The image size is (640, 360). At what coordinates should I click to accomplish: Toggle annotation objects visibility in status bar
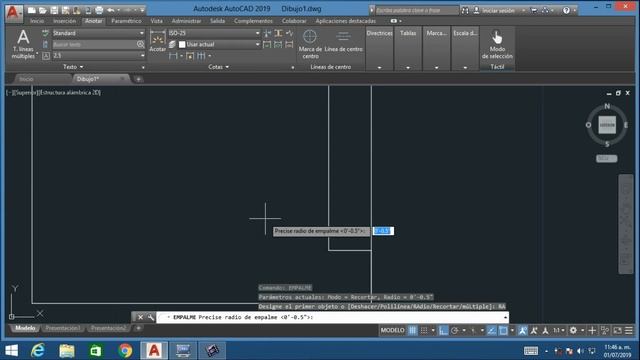tap(522, 330)
